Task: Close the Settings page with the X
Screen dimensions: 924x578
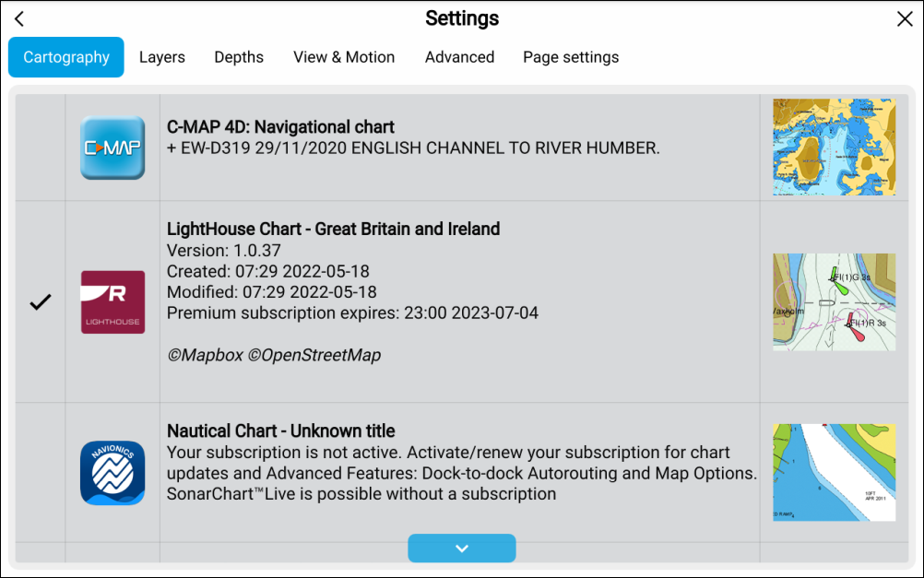Action: [904, 19]
